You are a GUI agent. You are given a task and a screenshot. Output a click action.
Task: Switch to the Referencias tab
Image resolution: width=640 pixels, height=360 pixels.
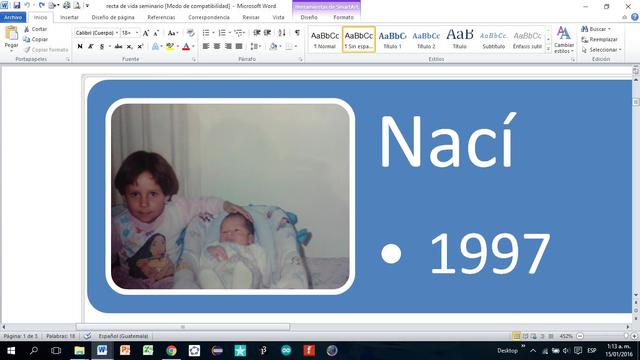161,17
